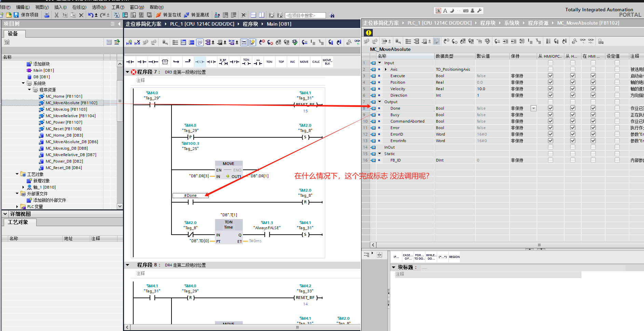The width and height of the screenshot is (644, 331).
Task: Click the cut scissors icon
Action: 56,15
